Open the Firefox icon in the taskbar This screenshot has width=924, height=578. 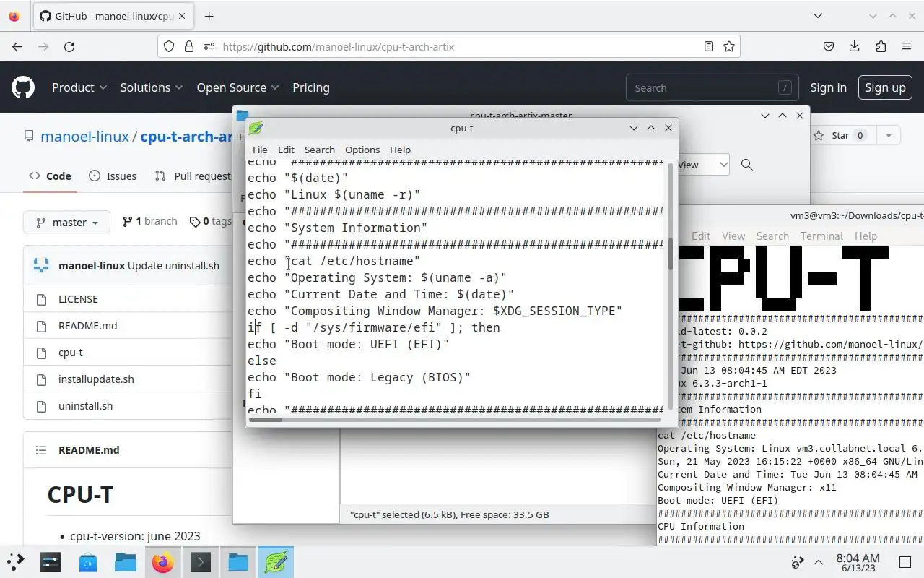pos(163,561)
